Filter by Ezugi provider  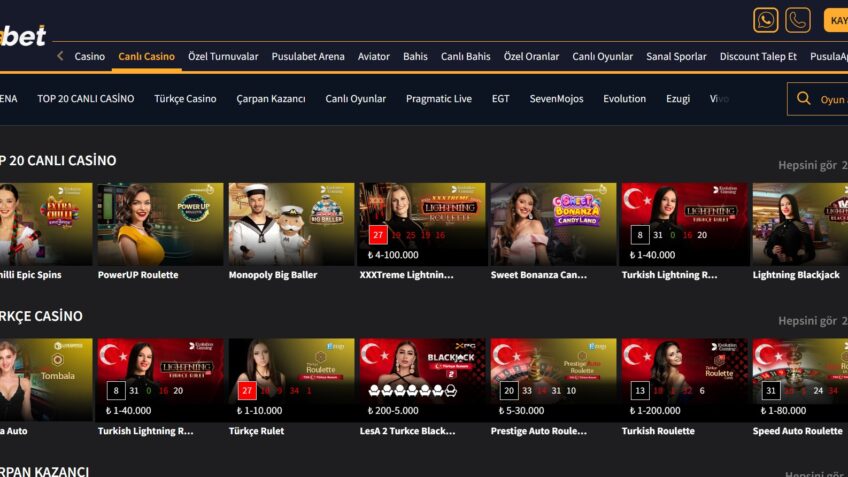(x=678, y=98)
